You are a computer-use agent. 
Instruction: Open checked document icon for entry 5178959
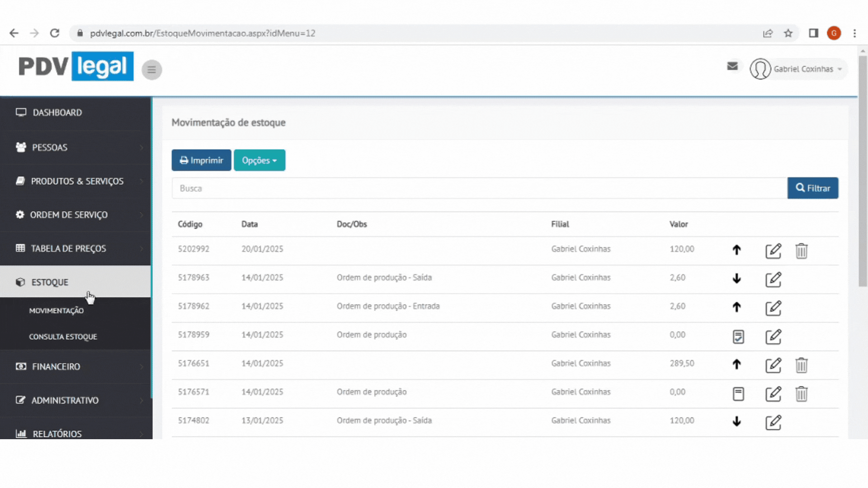pos(738,337)
